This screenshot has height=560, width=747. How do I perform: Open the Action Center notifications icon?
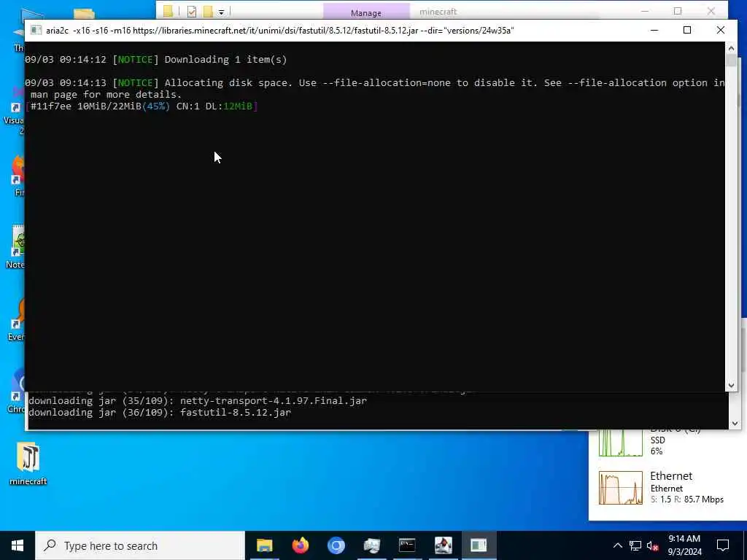coord(723,545)
